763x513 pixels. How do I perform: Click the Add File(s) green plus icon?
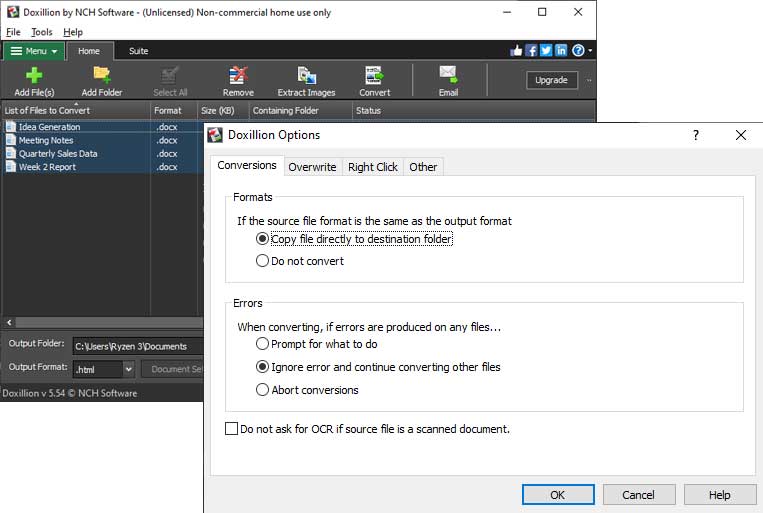(34, 75)
